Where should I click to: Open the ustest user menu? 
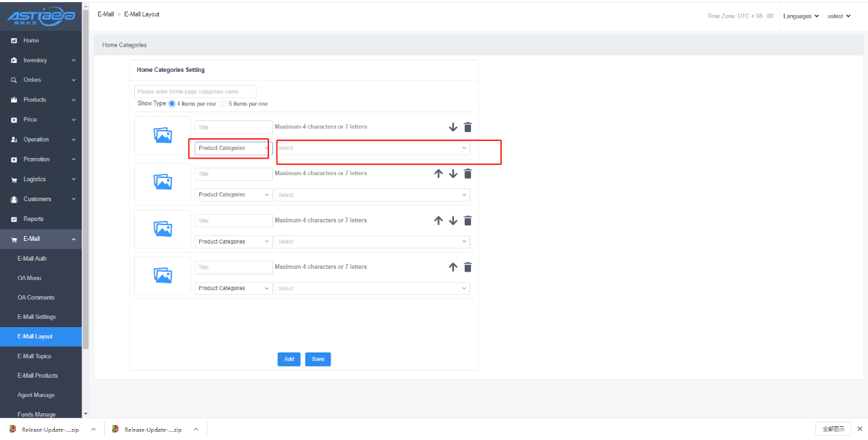click(x=839, y=16)
